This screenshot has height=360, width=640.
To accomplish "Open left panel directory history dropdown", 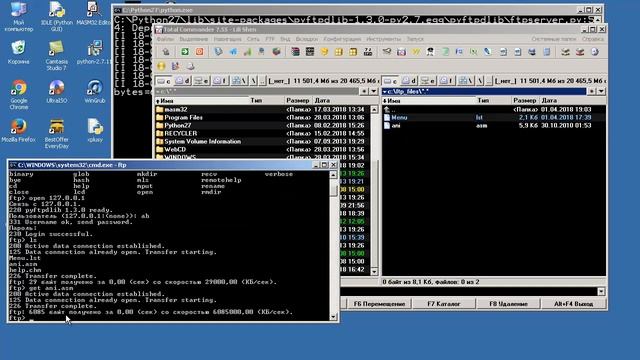I will point(373,91).
